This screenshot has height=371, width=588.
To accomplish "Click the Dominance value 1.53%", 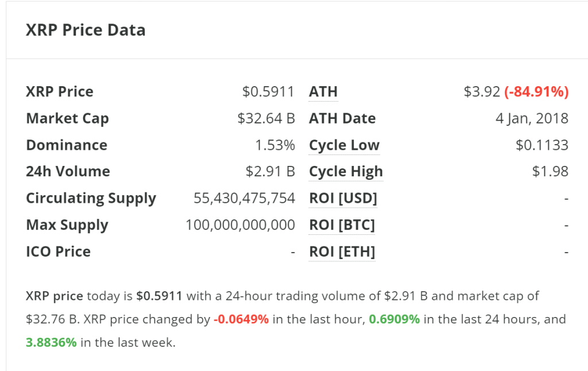I will click(275, 145).
